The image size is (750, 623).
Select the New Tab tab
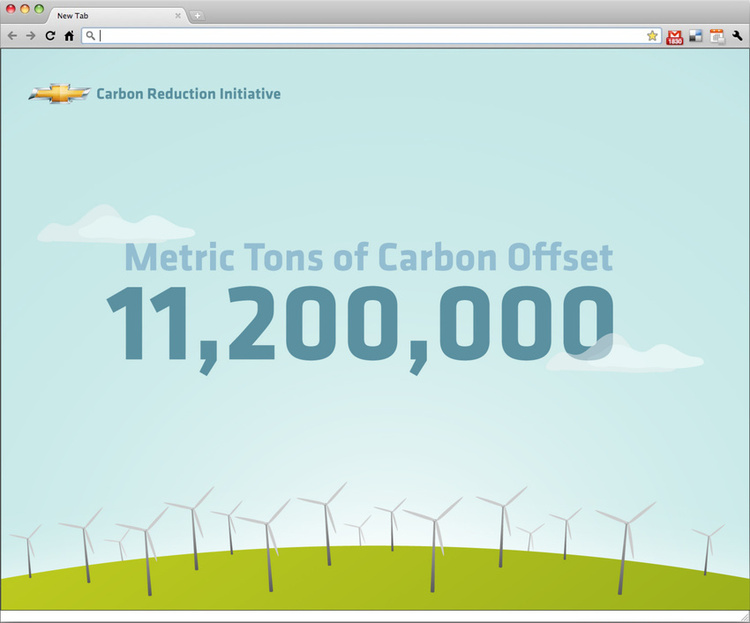tap(110, 15)
